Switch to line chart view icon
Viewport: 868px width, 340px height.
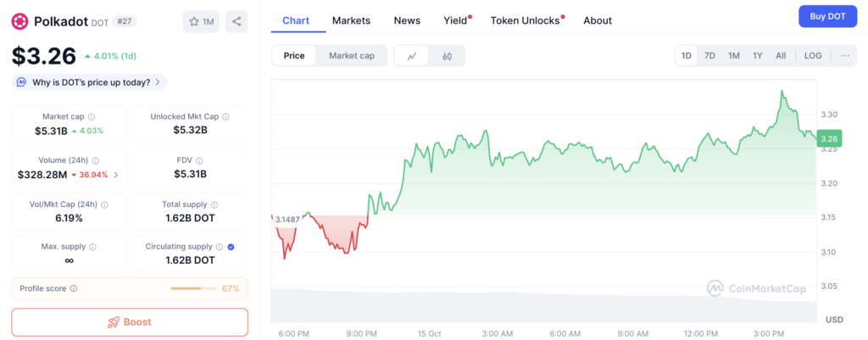point(412,56)
